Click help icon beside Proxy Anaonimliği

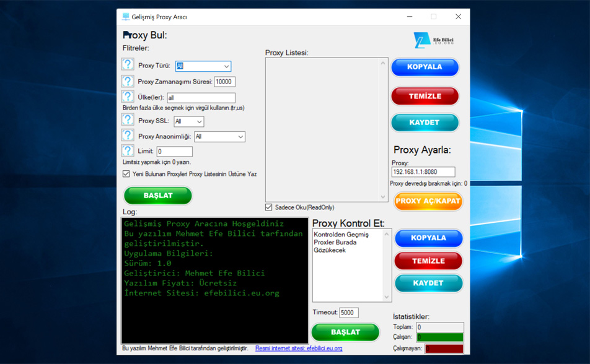coord(128,135)
